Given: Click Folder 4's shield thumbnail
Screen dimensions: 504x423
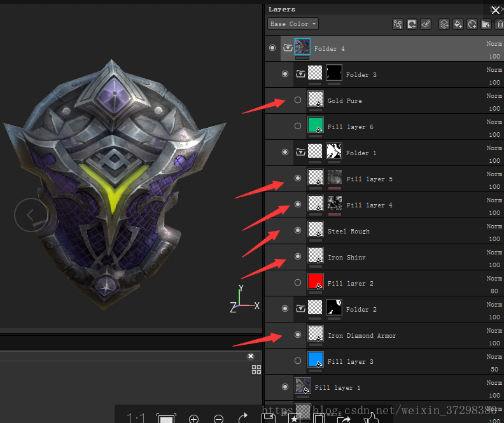Looking at the screenshot, I should (302, 46).
